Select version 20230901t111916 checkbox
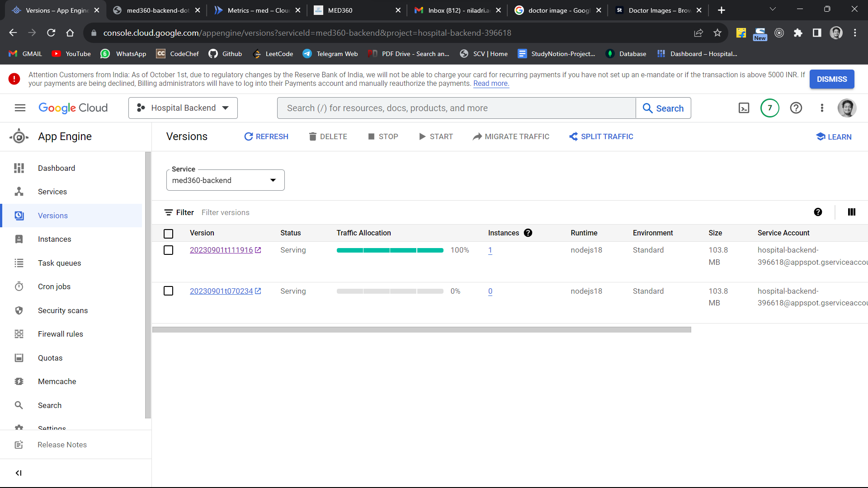 click(x=169, y=250)
